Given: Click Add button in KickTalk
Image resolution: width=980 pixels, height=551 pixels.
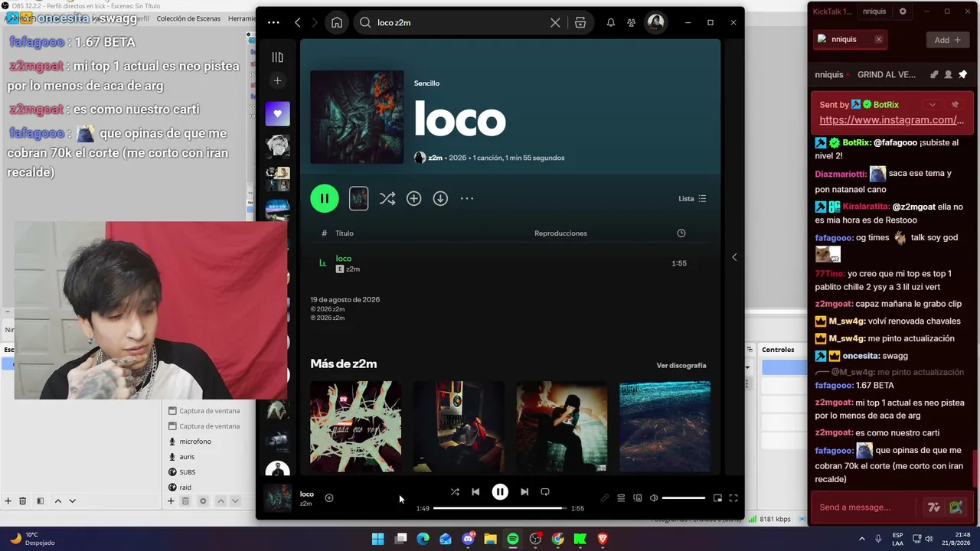Looking at the screenshot, I should [x=948, y=40].
